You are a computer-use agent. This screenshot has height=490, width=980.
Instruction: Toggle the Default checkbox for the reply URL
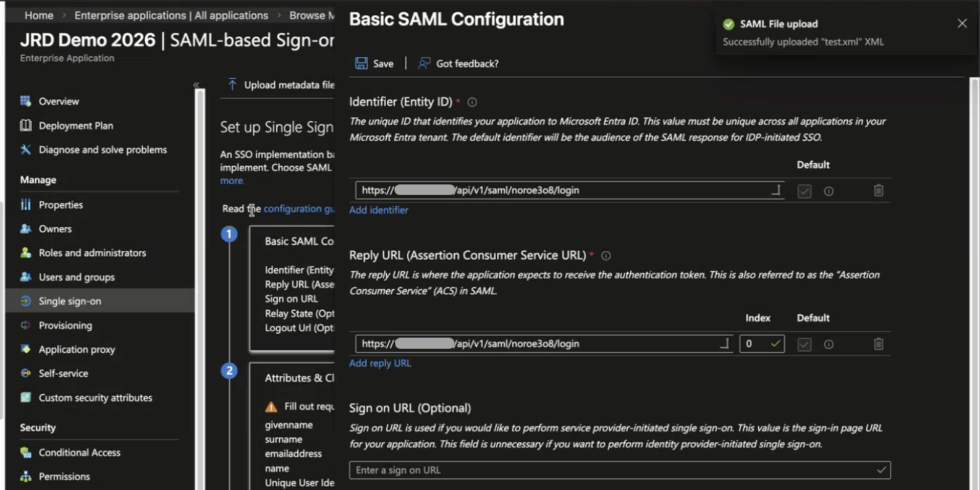point(804,344)
